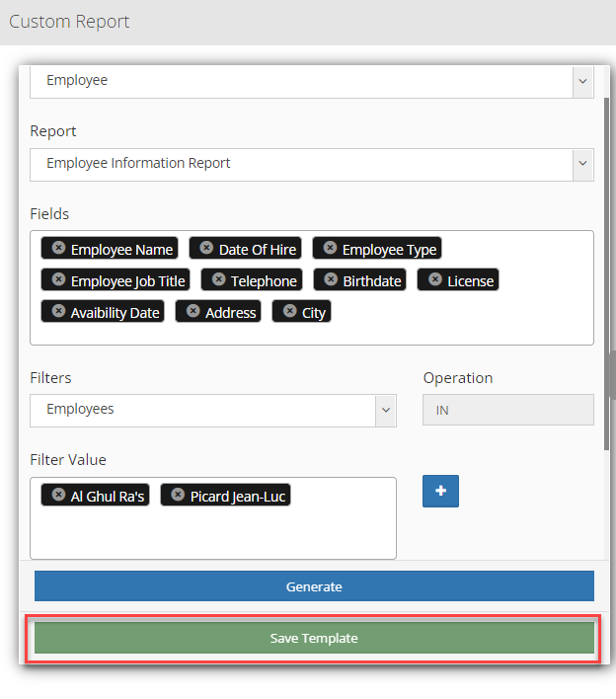Remove the Date Of Hire field tag
This screenshot has width=616, height=699.
[206, 248]
